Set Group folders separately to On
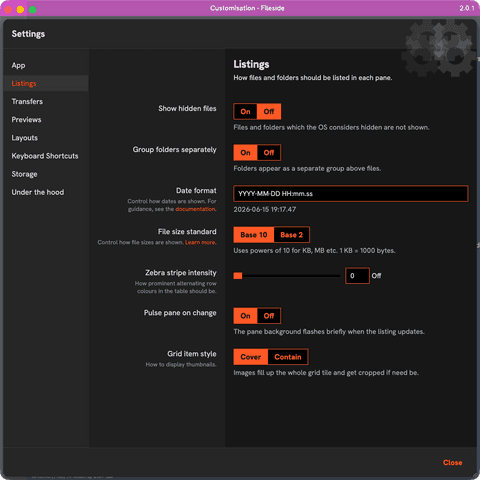Viewport: 480px width, 480px height. coord(245,153)
